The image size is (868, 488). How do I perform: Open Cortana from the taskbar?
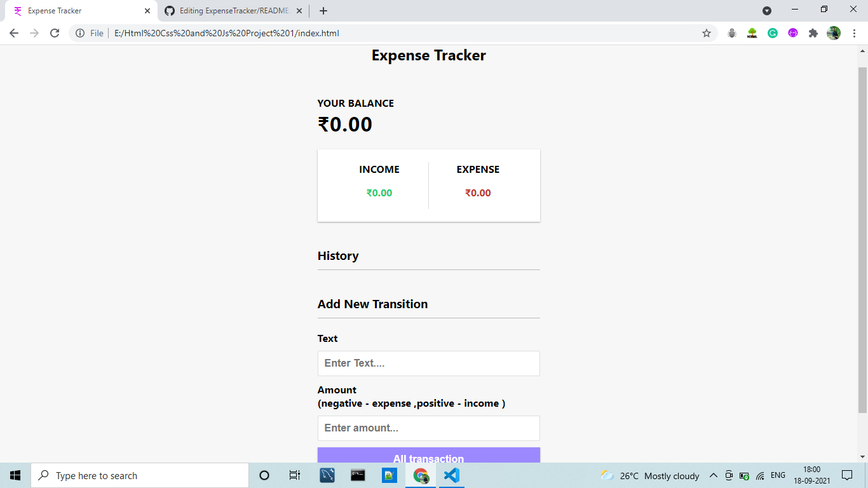pyautogui.click(x=264, y=475)
